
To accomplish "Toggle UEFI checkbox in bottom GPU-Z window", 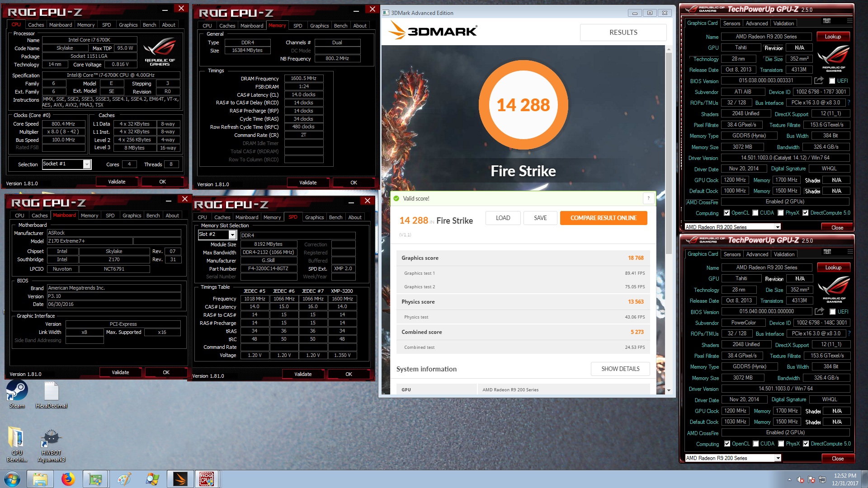I will pyautogui.click(x=832, y=312).
